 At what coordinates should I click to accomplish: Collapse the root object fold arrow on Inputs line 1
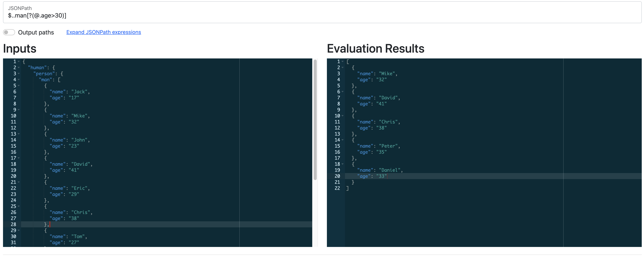19,62
